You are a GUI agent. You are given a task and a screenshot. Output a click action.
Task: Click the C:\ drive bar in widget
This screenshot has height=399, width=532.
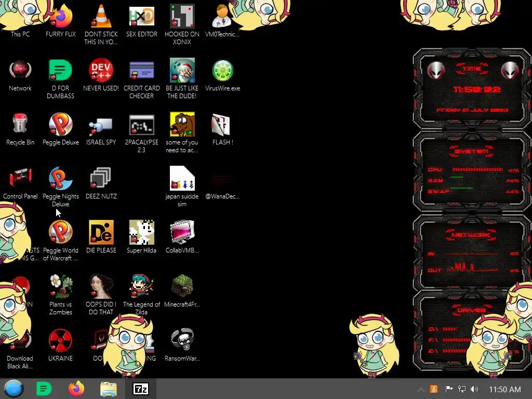[449, 329]
